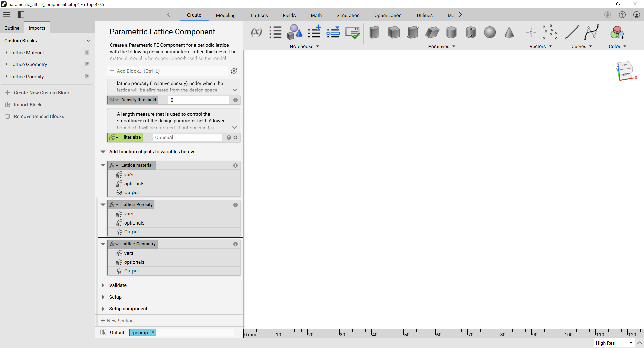The image size is (644, 348).
Task: Expand the Setup component section
Action: (103, 309)
